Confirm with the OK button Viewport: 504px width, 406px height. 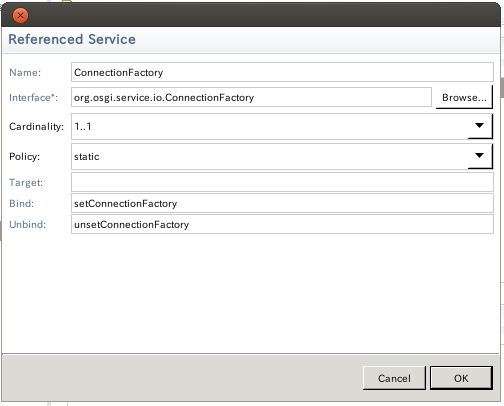(x=461, y=378)
